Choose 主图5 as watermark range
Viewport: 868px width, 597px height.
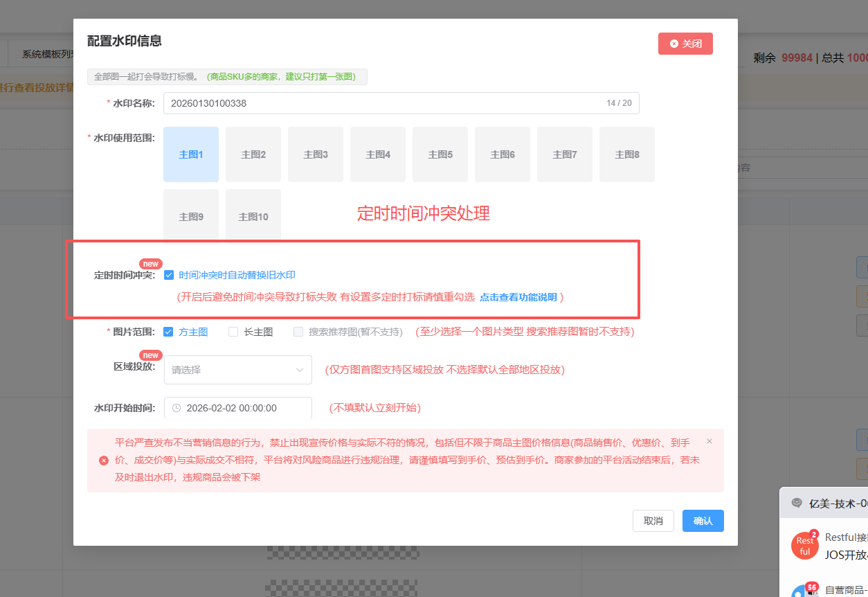click(440, 154)
